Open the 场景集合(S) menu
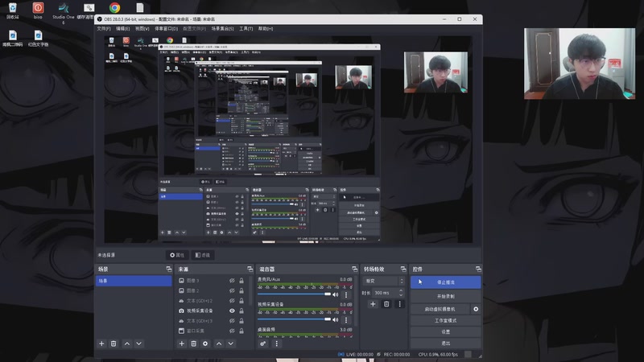 pyautogui.click(x=222, y=29)
